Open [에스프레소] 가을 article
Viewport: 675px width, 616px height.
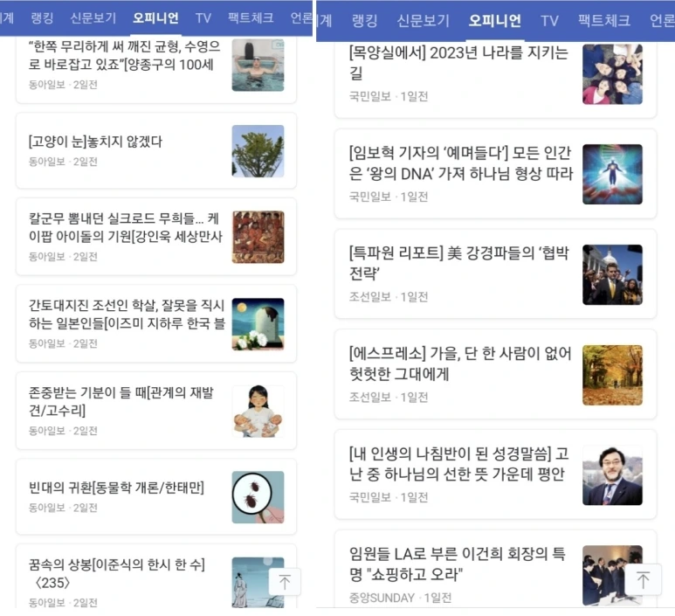(495, 374)
